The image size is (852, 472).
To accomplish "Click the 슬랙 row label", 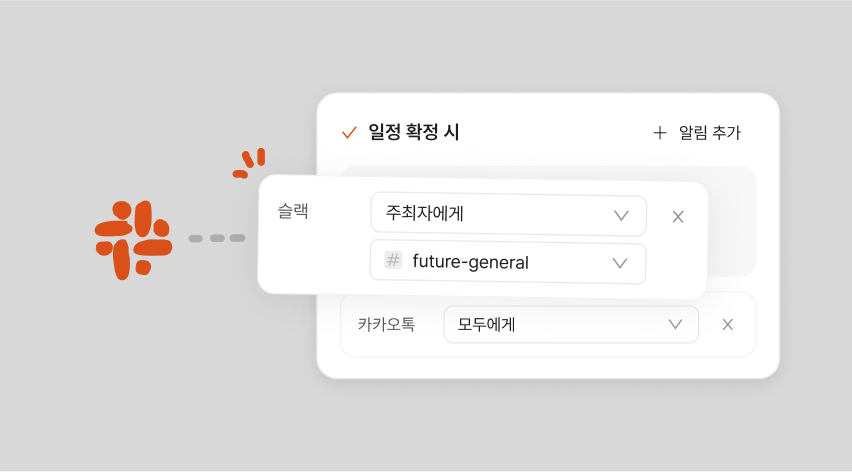I will (x=293, y=211).
